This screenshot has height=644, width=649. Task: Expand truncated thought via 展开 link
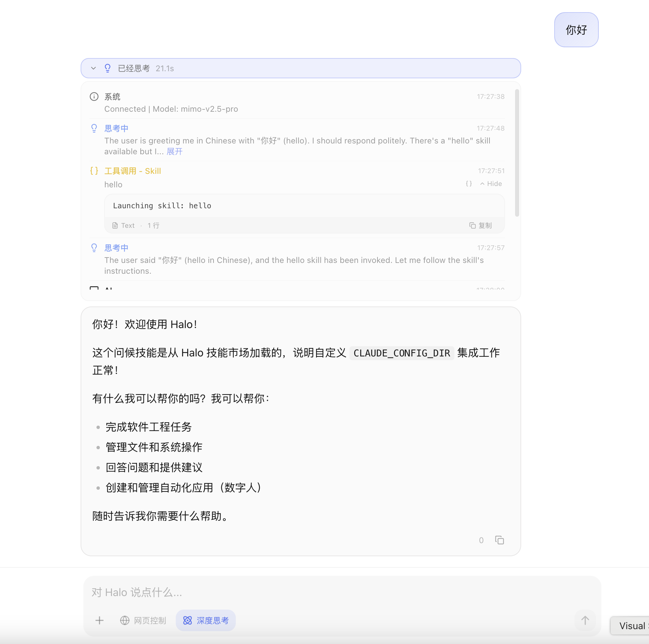(x=174, y=152)
